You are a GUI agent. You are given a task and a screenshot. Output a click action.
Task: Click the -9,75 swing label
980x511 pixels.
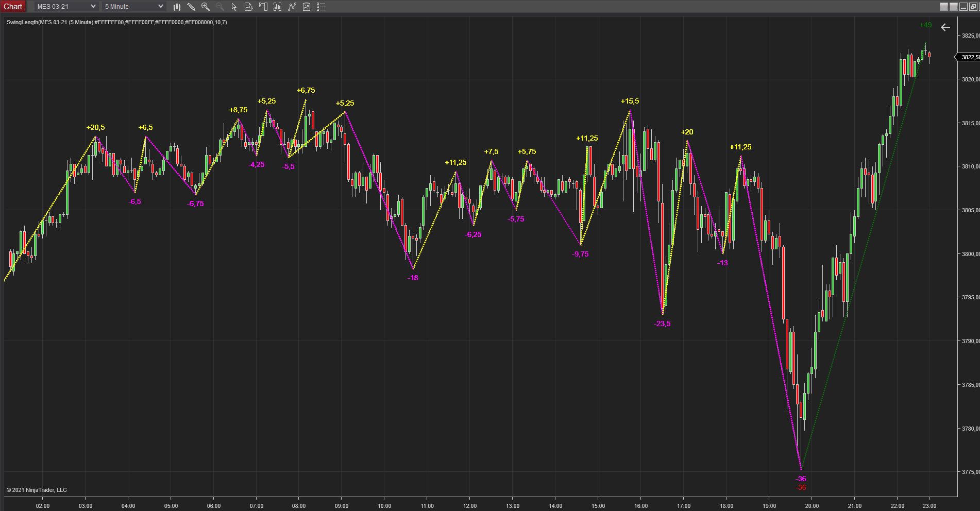[x=580, y=254]
